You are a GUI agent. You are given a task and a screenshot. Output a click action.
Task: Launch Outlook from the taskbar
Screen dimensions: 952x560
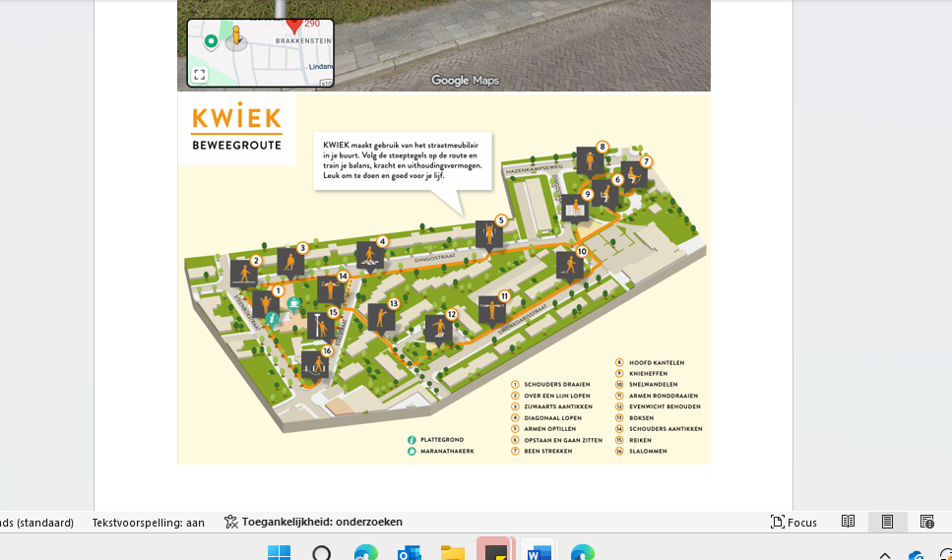pyautogui.click(x=409, y=553)
